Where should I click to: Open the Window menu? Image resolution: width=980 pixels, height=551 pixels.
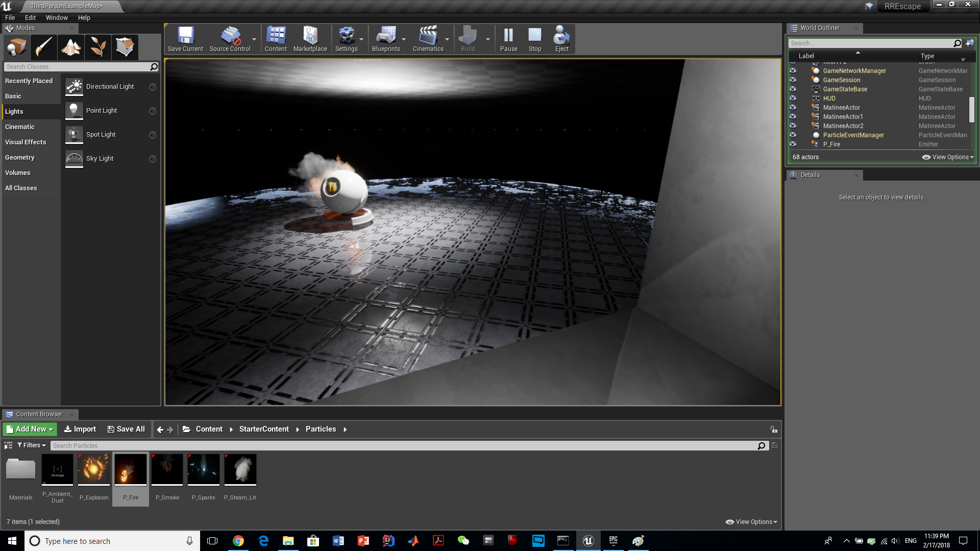(57, 17)
